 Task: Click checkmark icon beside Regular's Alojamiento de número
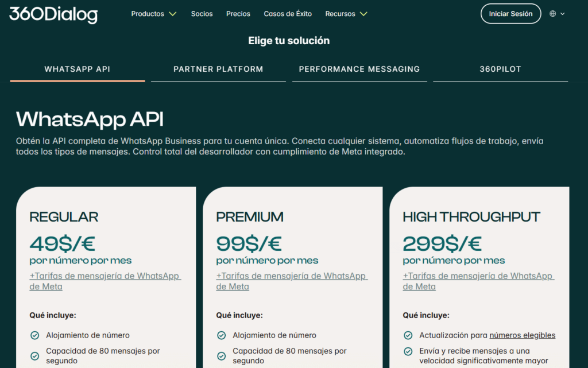click(x=34, y=335)
